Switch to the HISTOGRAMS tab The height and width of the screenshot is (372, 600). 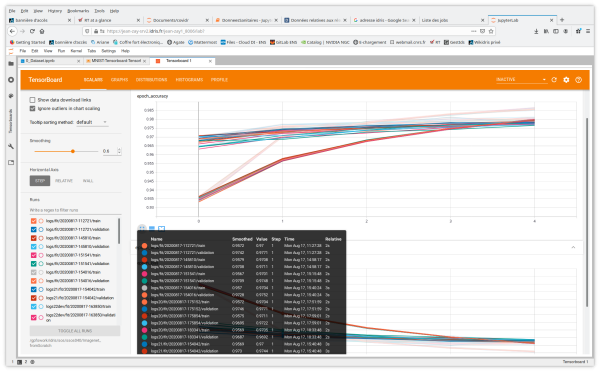coord(189,80)
